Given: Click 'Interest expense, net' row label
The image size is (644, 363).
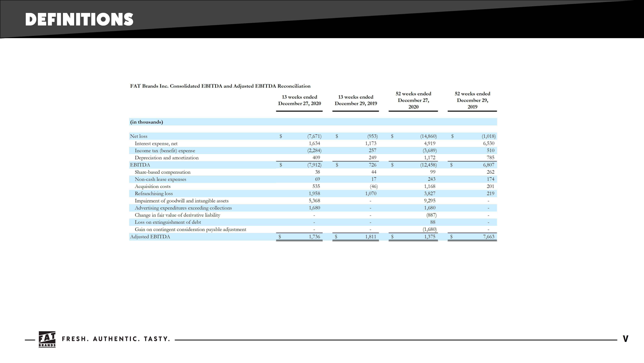Looking at the screenshot, I should (x=156, y=143).
